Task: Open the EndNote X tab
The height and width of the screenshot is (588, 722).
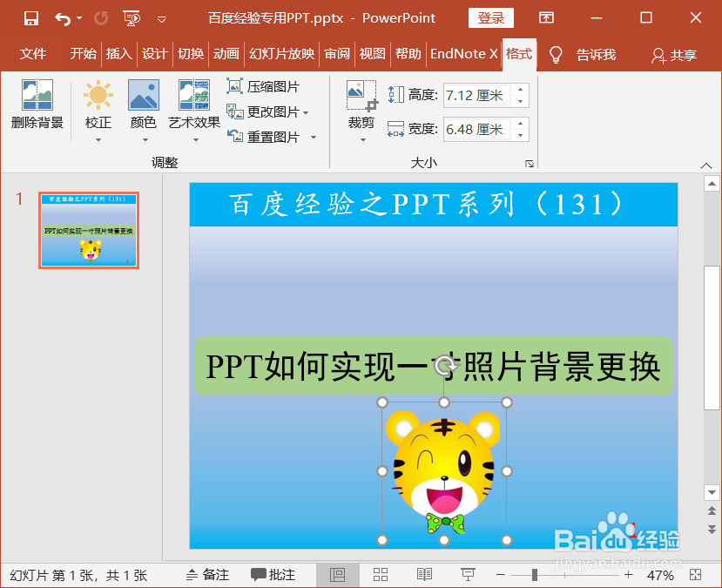Action: tap(463, 54)
